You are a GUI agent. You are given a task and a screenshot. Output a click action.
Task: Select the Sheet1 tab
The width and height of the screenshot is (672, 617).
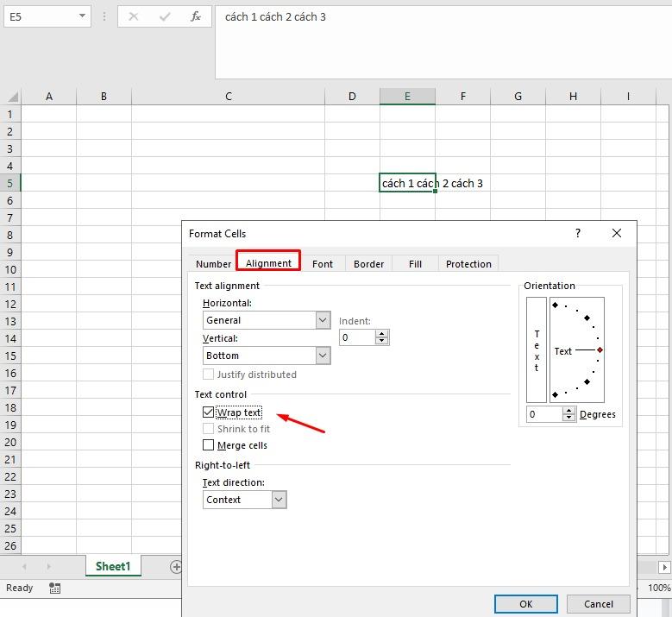click(113, 566)
